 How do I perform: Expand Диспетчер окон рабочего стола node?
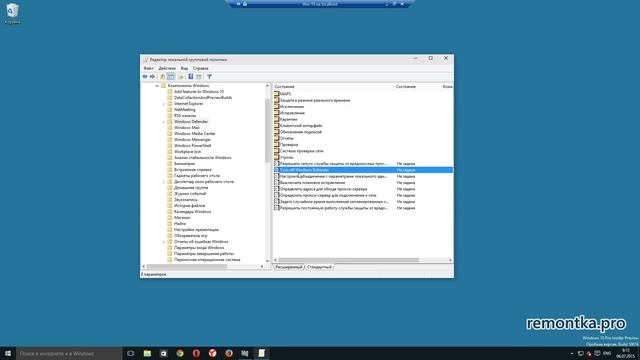pos(164,182)
